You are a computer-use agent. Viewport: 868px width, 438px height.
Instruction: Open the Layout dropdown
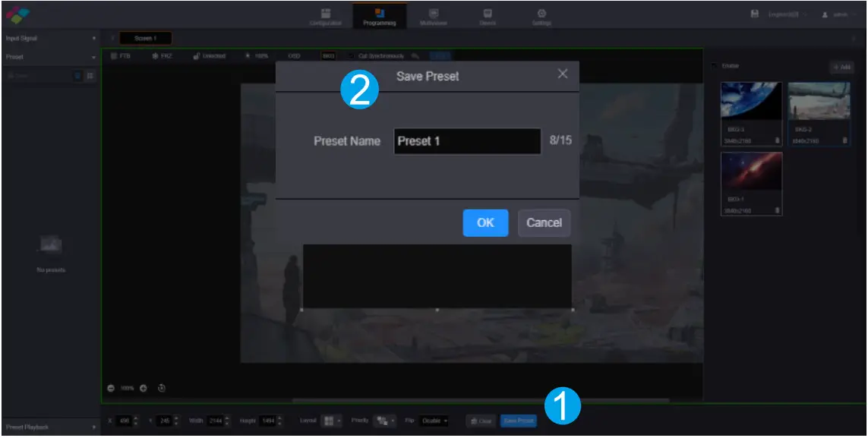click(x=333, y=421)
